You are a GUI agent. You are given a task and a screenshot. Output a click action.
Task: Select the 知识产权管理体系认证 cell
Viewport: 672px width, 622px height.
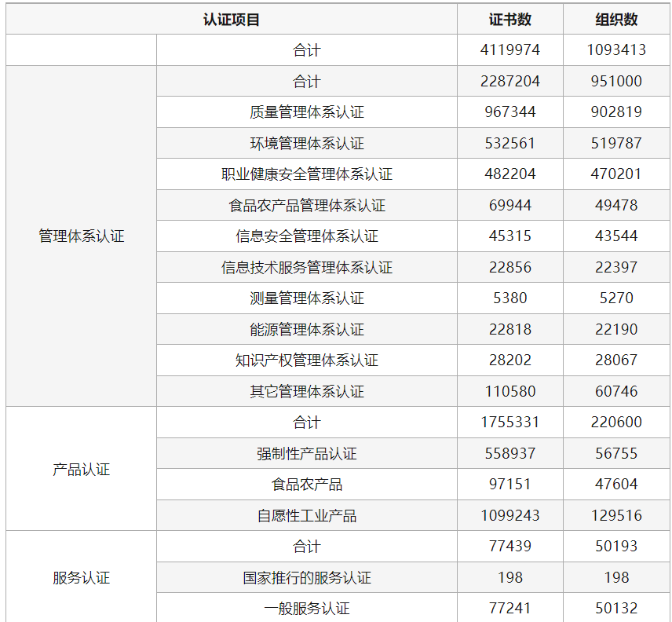point(307,360)
